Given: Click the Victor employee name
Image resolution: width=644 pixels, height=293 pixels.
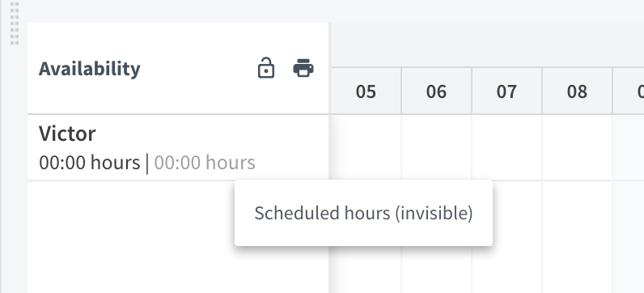Looking at the screenshot, I should (67, 134).
